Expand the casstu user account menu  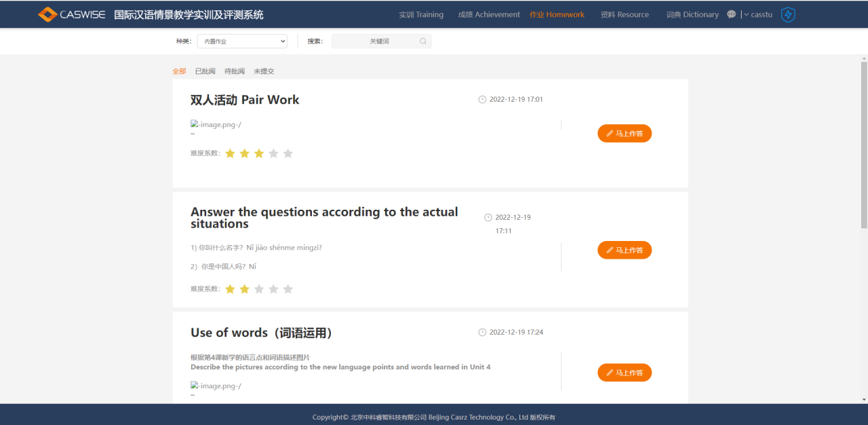click(758, 14)
